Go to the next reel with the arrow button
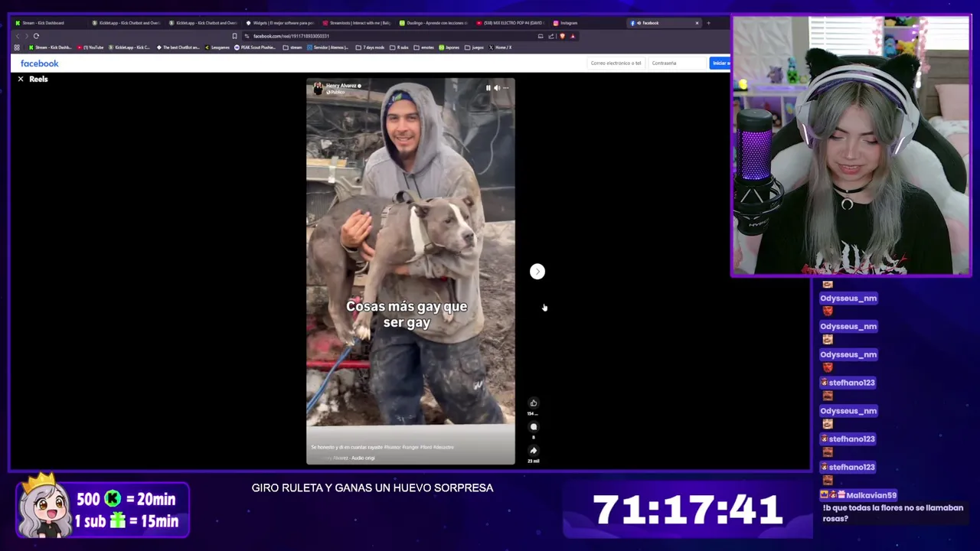Screen dimensions: 980x551 [537, 272]
